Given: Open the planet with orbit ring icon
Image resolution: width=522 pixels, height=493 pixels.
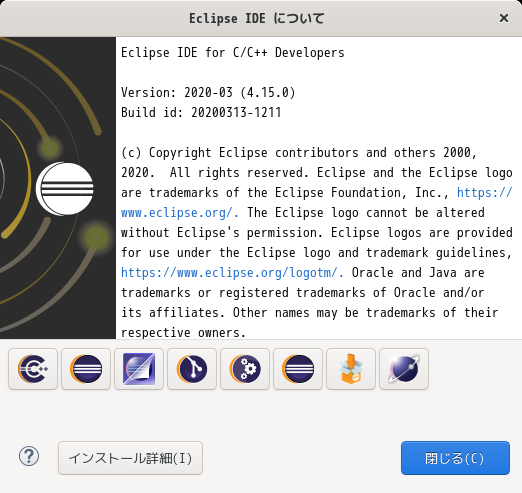Looking at the screenshot, I should coord(404,369).
